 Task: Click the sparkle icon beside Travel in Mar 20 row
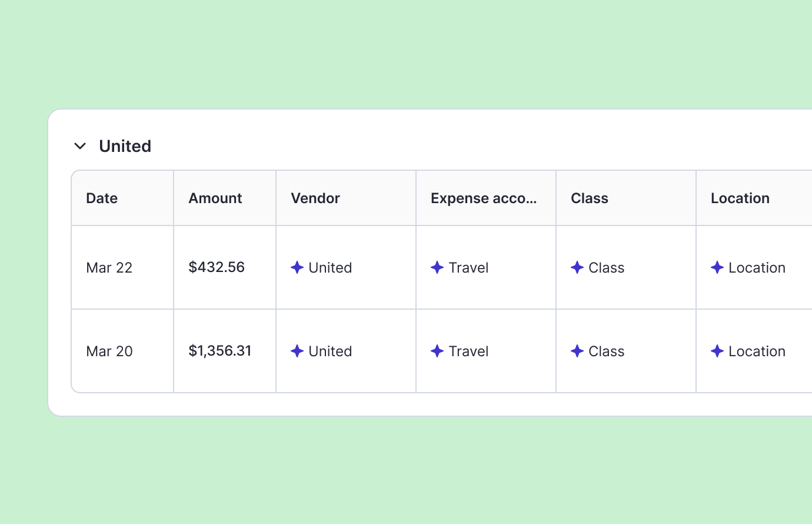point(437,351)
